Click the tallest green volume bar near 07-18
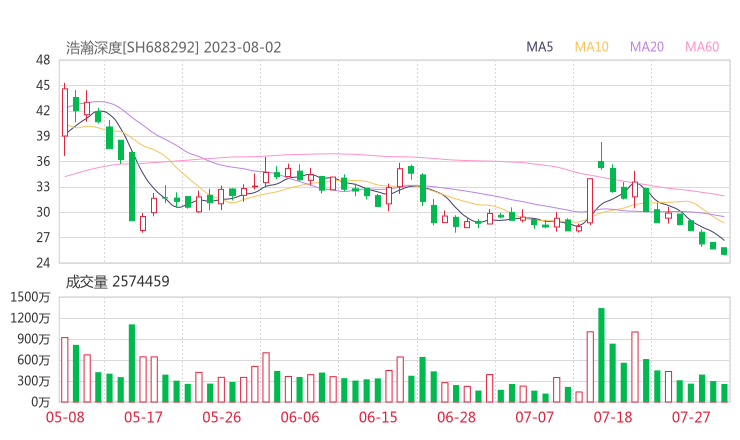The height and width of the screenshot is (440, 740). [601, 355]
